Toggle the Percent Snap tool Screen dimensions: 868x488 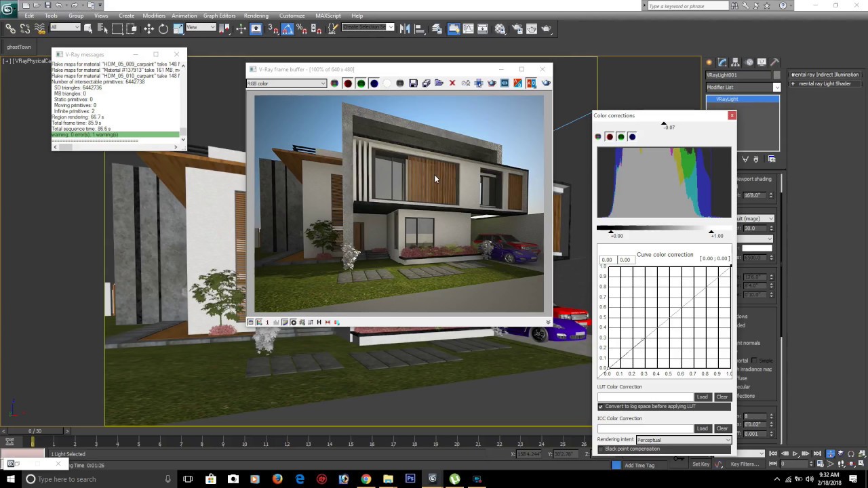coord(302,28)
